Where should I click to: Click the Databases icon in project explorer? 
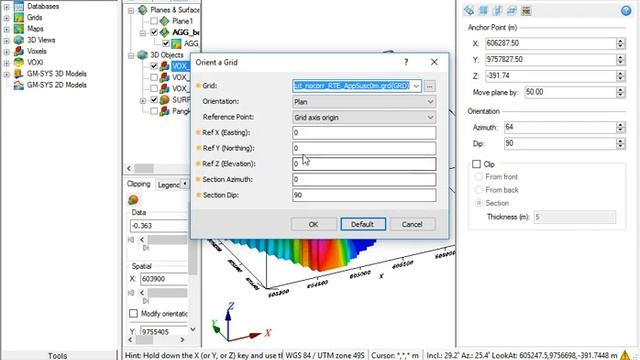[19, 6]
